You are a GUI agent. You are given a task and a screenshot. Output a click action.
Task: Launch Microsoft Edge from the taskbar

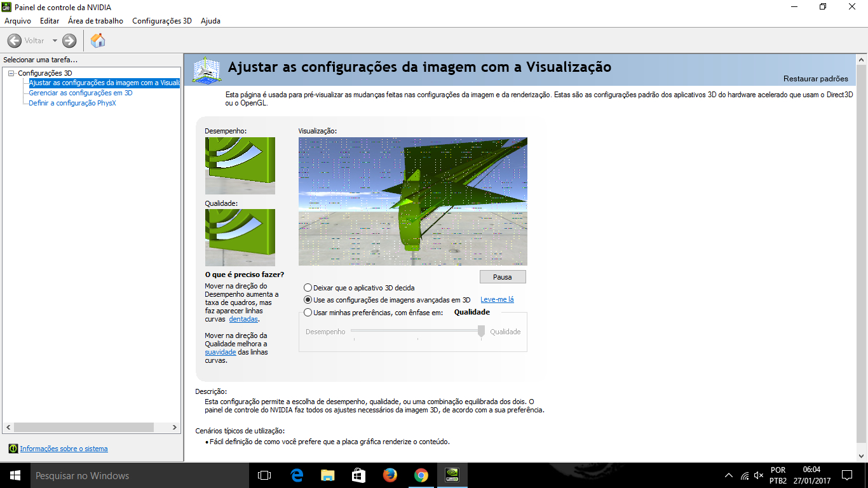click(x=296, y=475)
